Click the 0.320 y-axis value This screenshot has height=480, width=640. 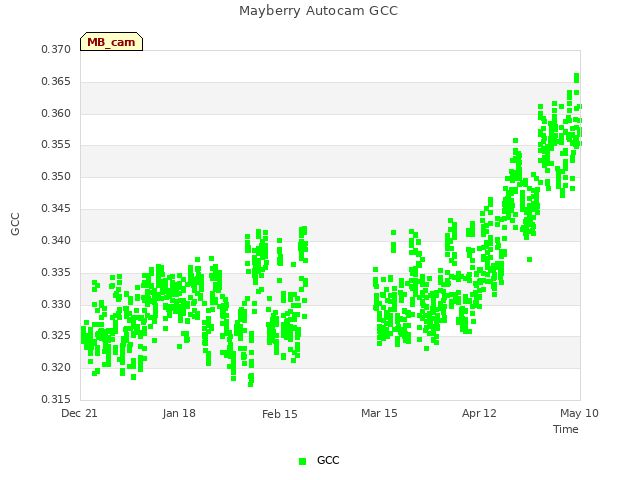[x=56, y=367]
